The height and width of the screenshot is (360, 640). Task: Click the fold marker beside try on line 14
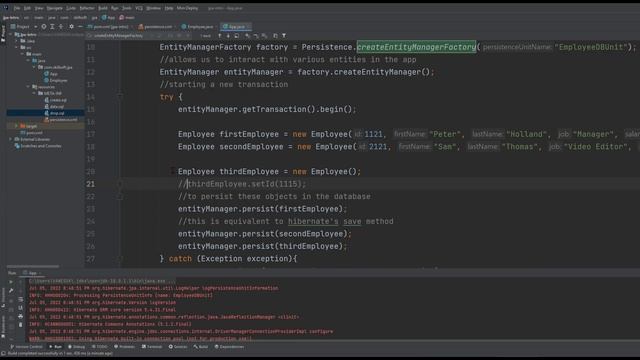pyautogui.click(x=120, y=97)
